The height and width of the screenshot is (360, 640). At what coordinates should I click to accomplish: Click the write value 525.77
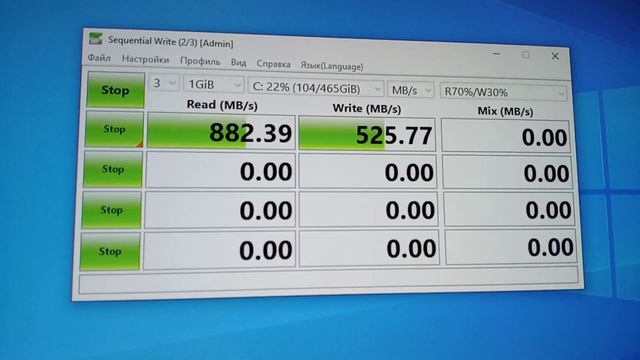pos(367,134)
